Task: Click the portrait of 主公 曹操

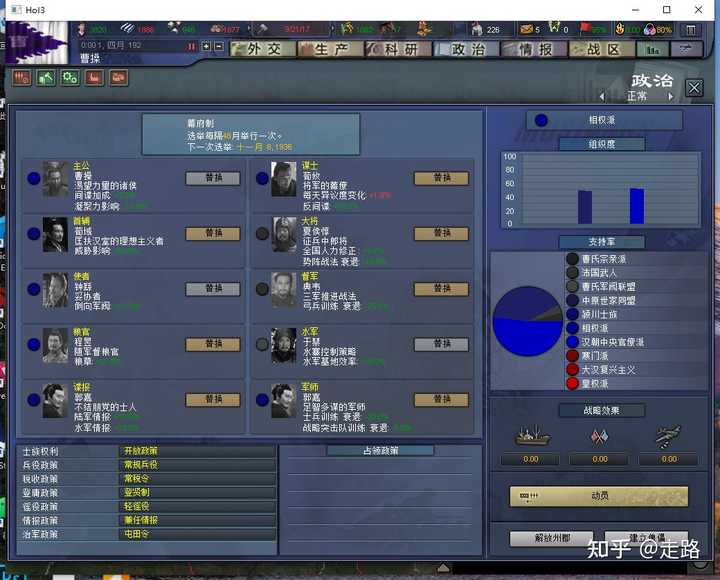Action: (x=55, y=179)
